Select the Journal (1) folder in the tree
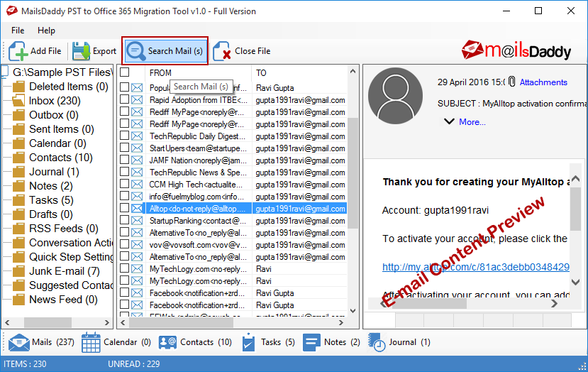588x372 pixels. 54,172
